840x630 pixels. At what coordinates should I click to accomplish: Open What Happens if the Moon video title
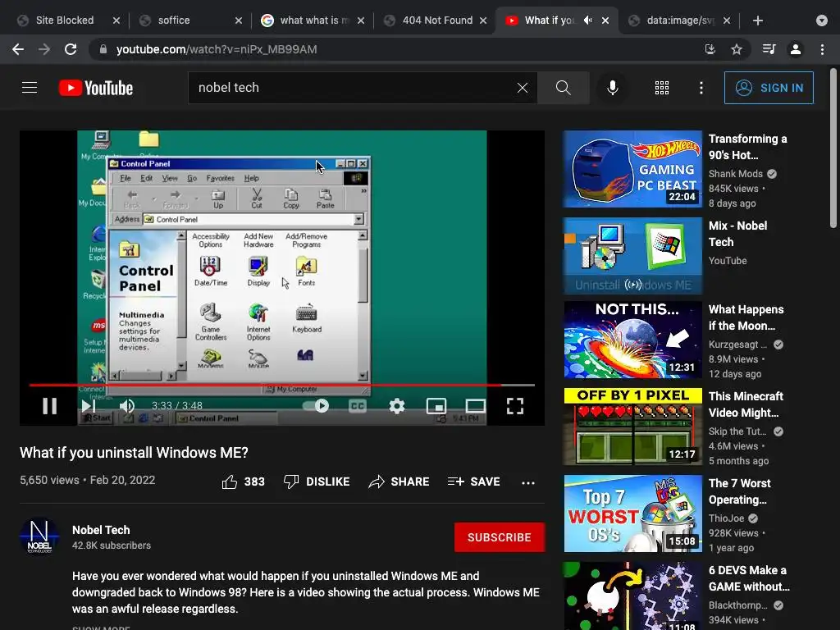pyautogui.click(x=746, y=317)
